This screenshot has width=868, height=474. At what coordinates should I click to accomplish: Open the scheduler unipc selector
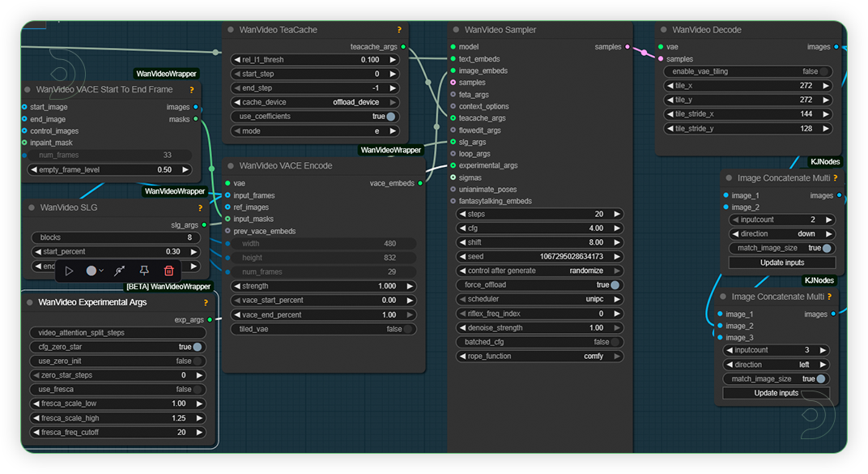coord(540,299)
